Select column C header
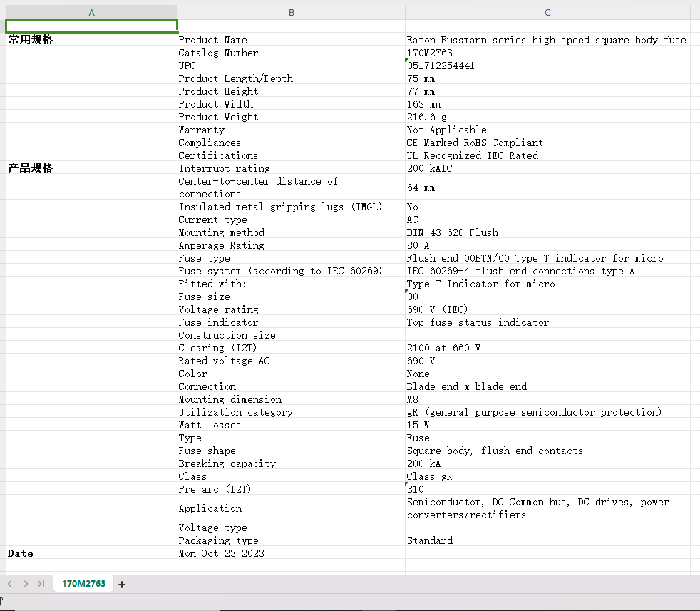700x611 pixels. point(547,13)
